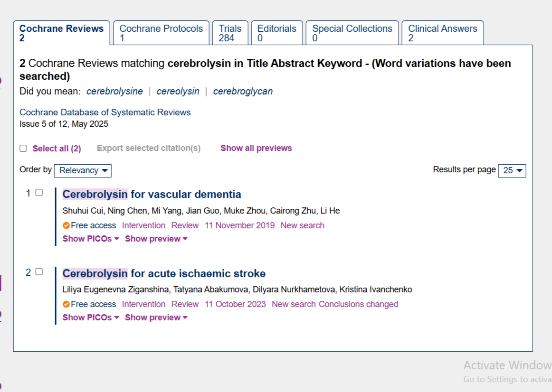552x392 pixels.
Task: Click the Issue 5 of 12, May 2025 text
Action: tap(64, 124)
